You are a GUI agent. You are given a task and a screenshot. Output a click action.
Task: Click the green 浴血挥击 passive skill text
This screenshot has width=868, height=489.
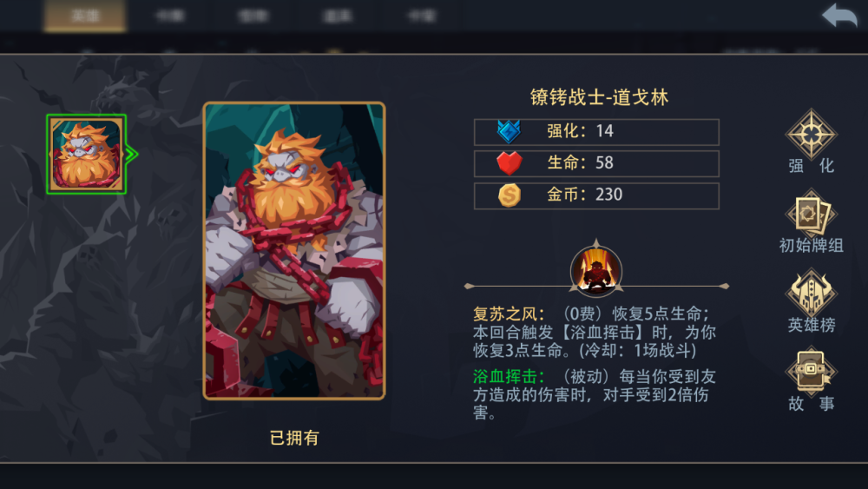coord(508,377)
